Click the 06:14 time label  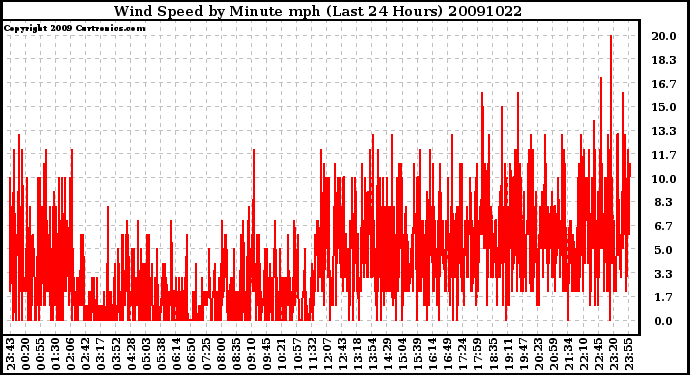[x=176, y=354]
